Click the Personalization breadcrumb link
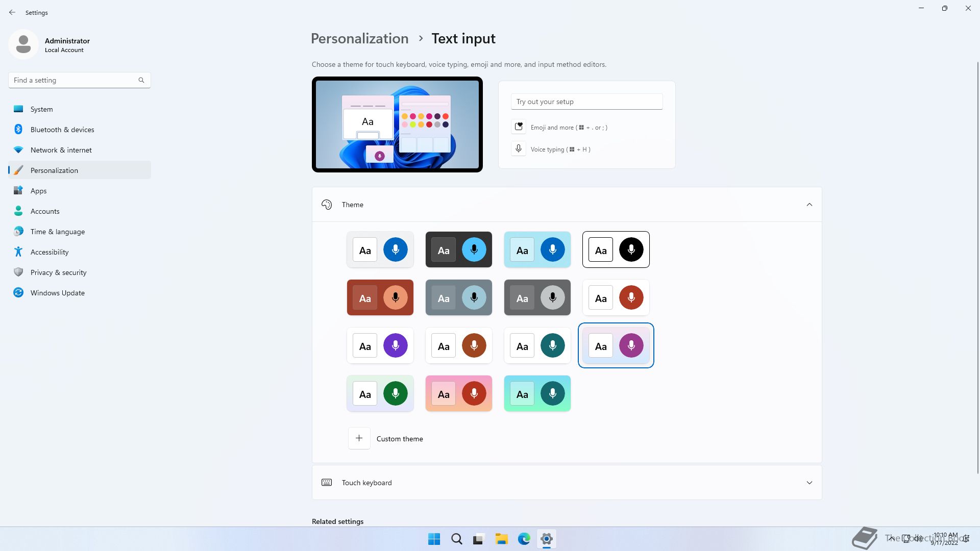This screenshot has height=551, width=980. tap(359, 39)
